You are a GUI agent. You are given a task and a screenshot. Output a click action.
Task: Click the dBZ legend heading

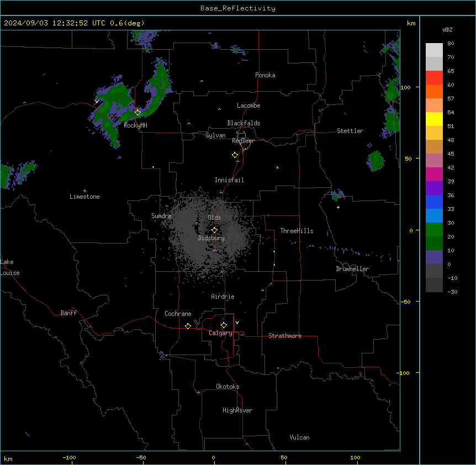(447, 30)
